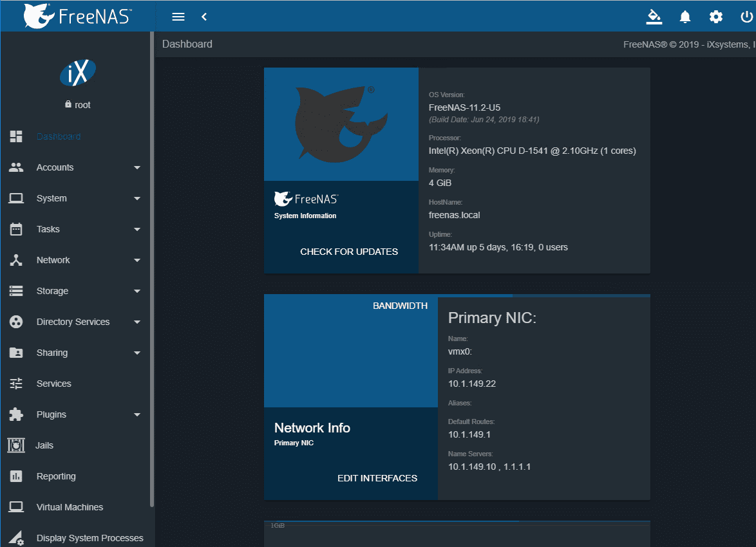
Task: Open Virtual Machines in the sidebar
Action: pyautogui.click(x=70, y=507)
